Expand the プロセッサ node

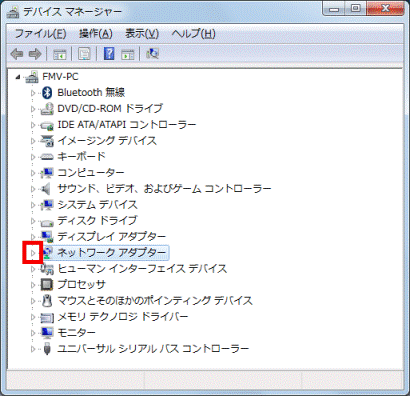[x=33, y=285]
